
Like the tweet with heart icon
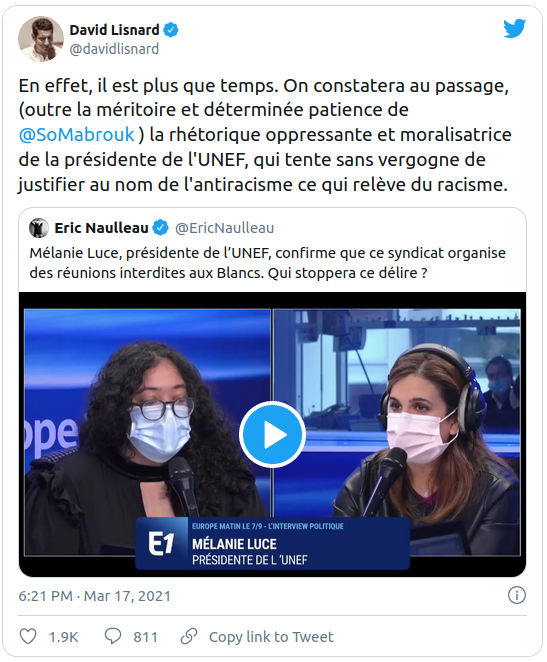28,636
